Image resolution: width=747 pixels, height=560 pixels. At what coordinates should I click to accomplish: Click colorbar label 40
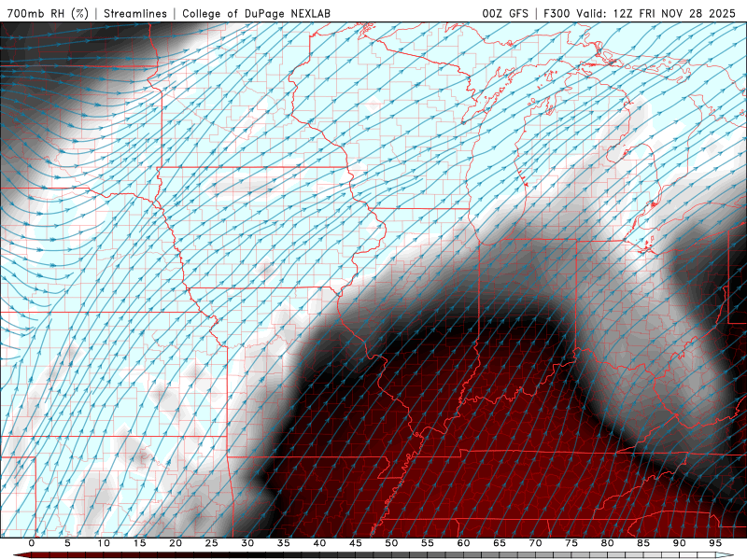click(319, 543)
